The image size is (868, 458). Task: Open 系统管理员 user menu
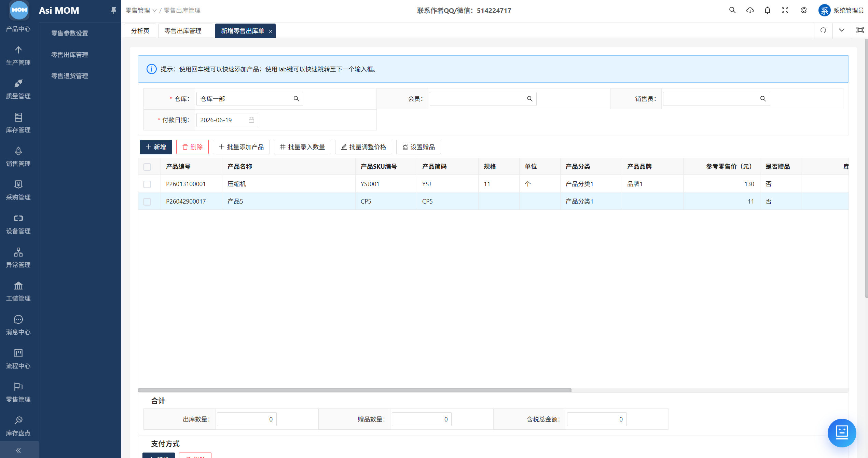tap(841, 11)
